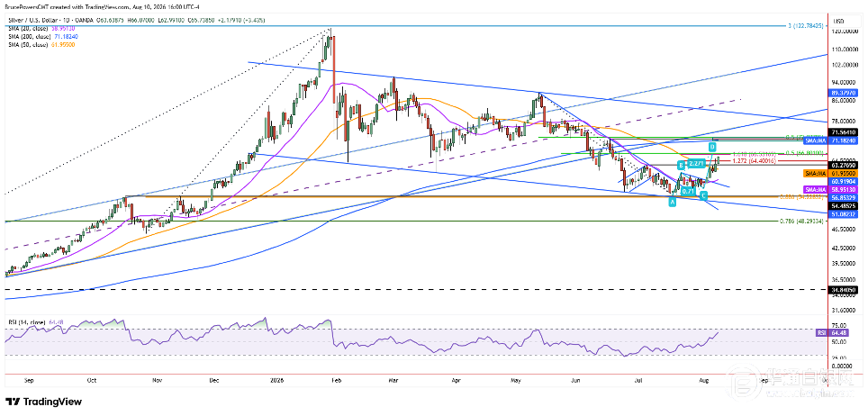This screenshot has width=868, height=416.
Task: Click the RSI 25.00 scale value
Action: coord(840,357)
